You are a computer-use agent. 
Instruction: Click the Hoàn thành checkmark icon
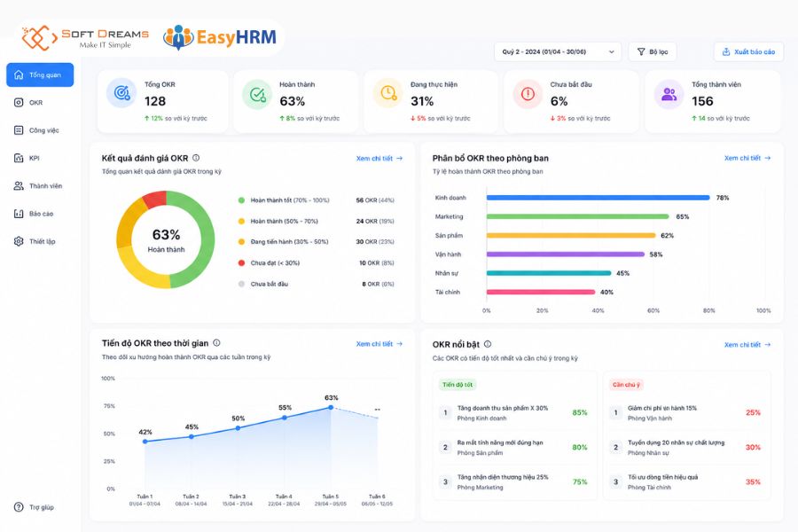tap(257, 94)
